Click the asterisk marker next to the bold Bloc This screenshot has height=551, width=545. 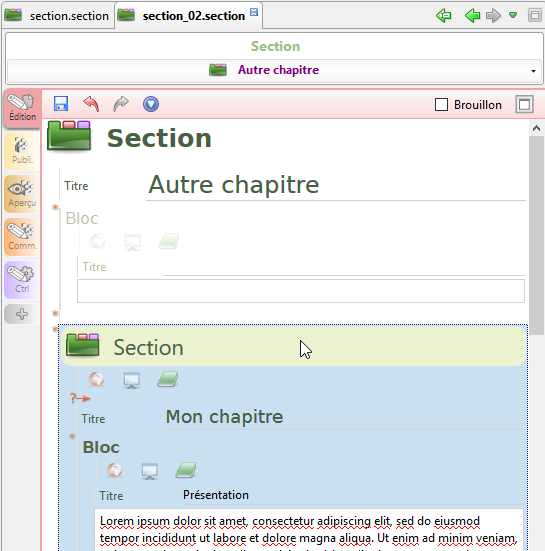tap(72, 437)
